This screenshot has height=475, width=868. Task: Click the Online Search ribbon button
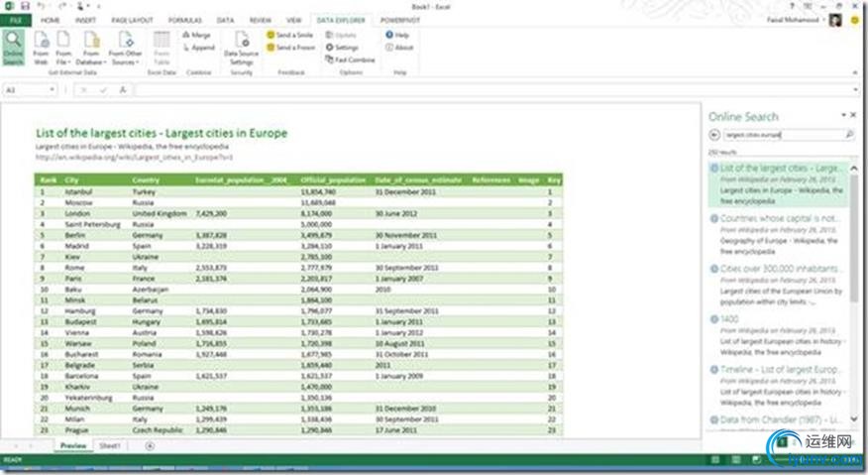point(13,48)
